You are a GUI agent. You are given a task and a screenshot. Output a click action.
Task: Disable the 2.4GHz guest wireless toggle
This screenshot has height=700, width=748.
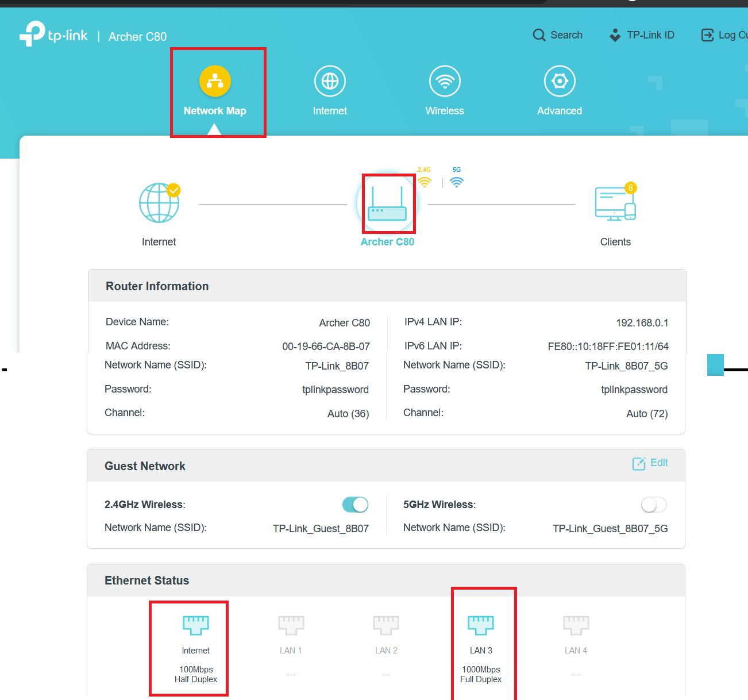[x=355, y=505]
